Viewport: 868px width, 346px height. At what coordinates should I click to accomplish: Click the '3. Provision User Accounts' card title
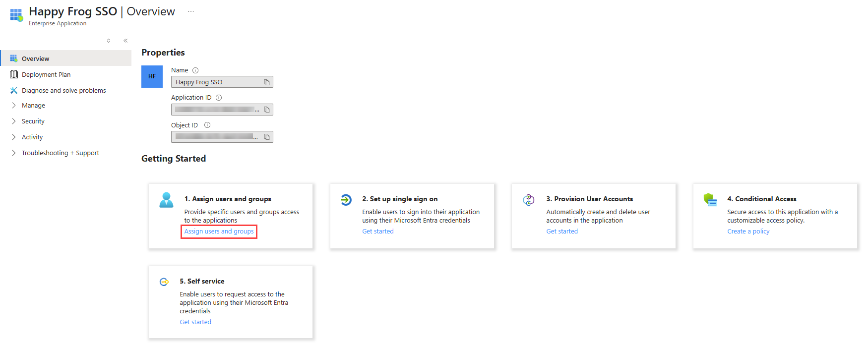pyautogui.click(x=590, y=199)
